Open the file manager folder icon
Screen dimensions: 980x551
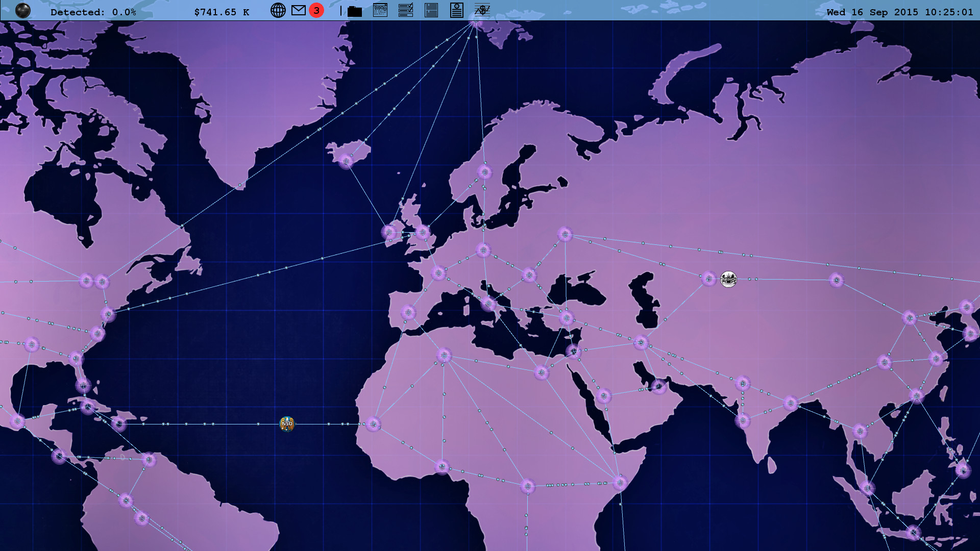355,10
